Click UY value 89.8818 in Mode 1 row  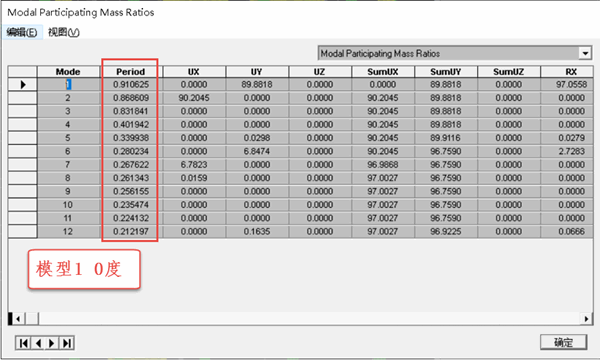pos(257,85)
